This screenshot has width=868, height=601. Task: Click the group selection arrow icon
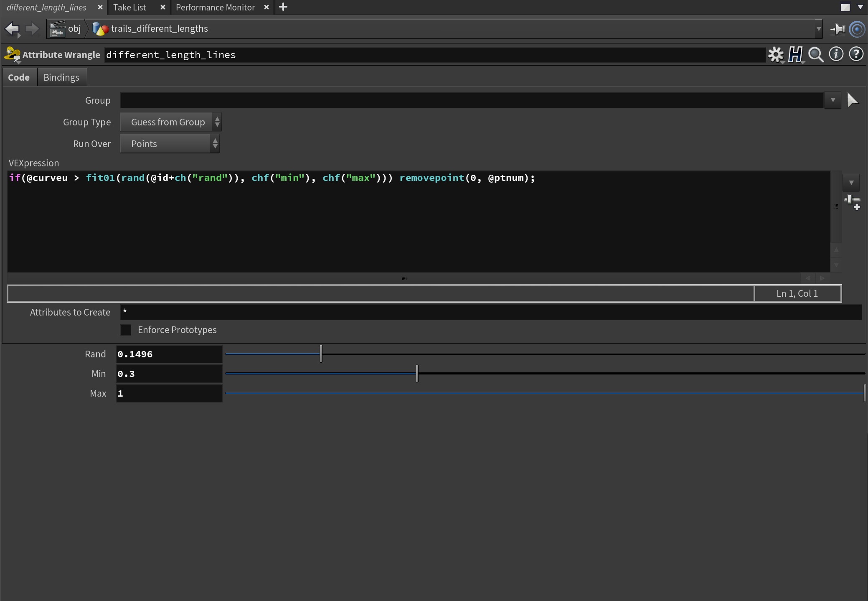pos(852,100)
